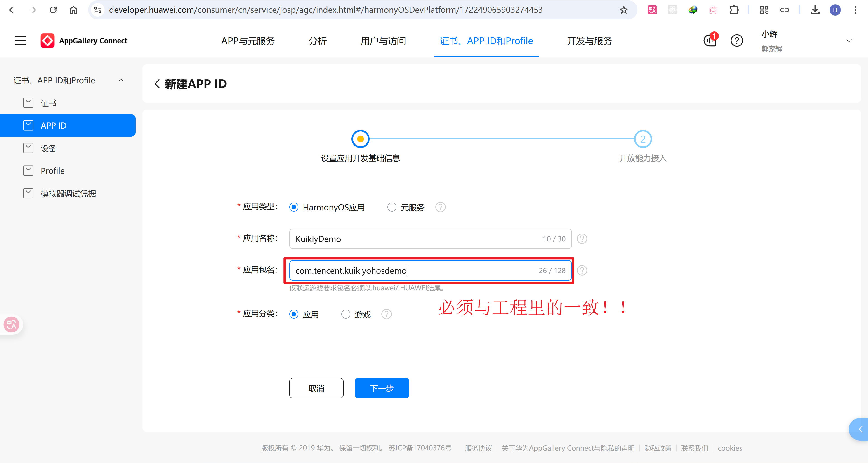Select the 元服务 radio button
Viewport: 868px width, 463px height.
coord(392,207)
